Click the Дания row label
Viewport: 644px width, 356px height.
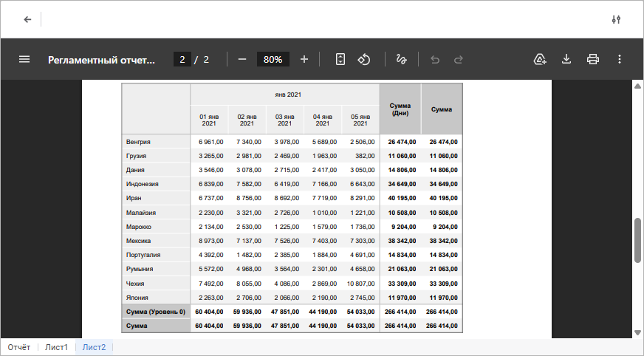[135, 170]
